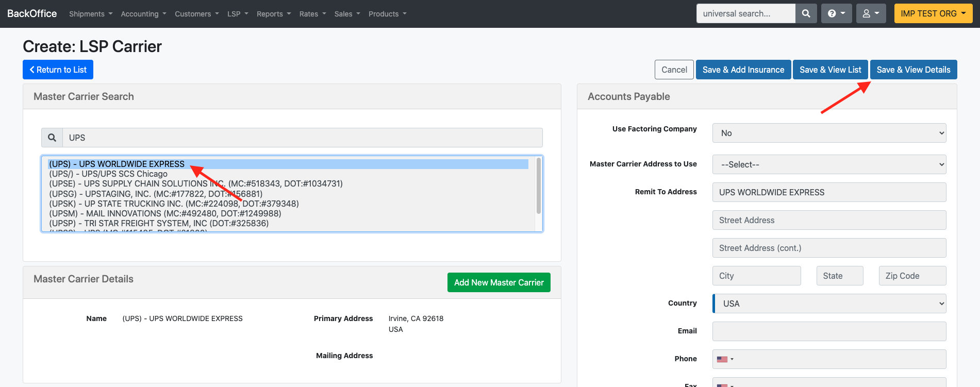This screenshot has height=387, width=980.
Task: Open the Master Carrier Address to Use dropdown
Action: [x=829, y=164]
